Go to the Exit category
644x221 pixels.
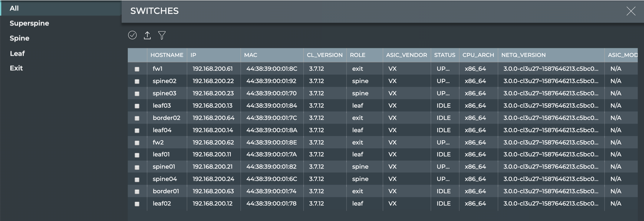[16, 68]
